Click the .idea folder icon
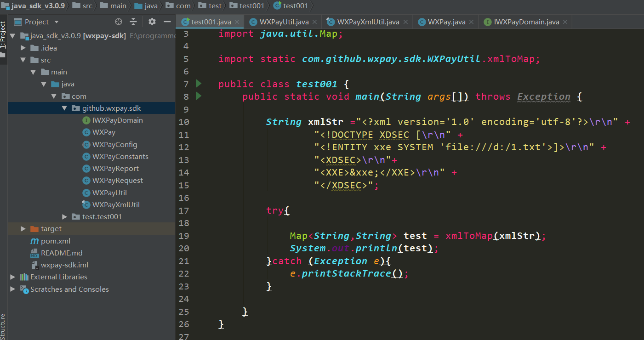Screen dimensions: 644x340 (34, 48)
